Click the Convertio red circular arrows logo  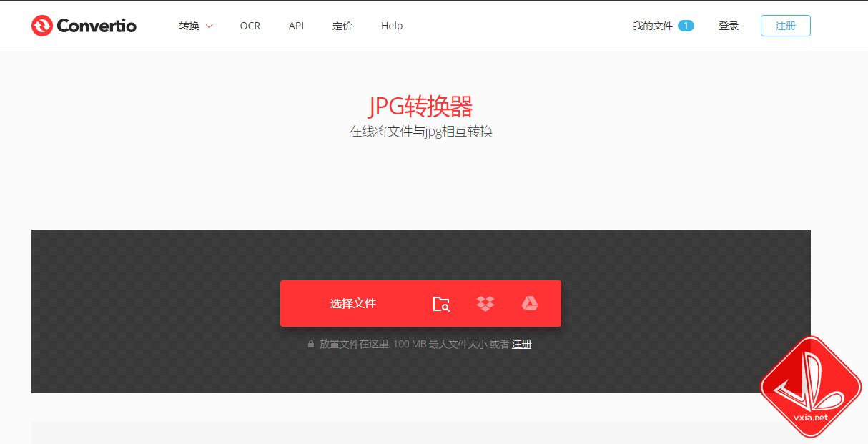click(x=42, y=26)
